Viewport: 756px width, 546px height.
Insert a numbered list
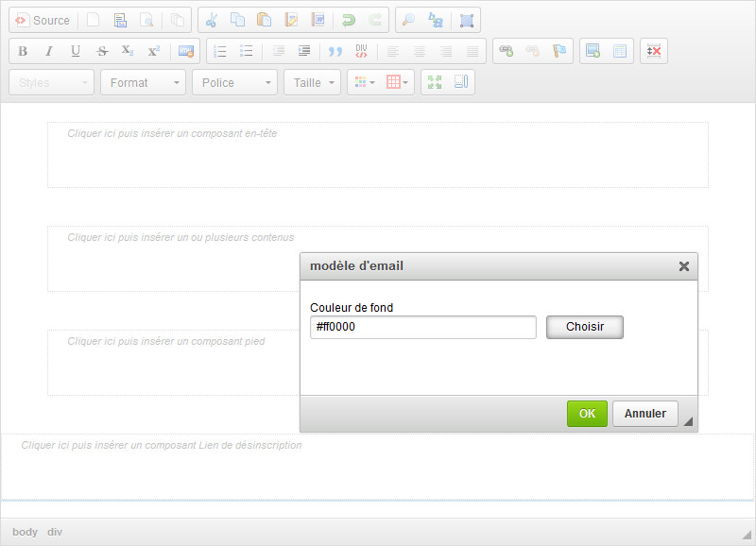tap(220, 51)
